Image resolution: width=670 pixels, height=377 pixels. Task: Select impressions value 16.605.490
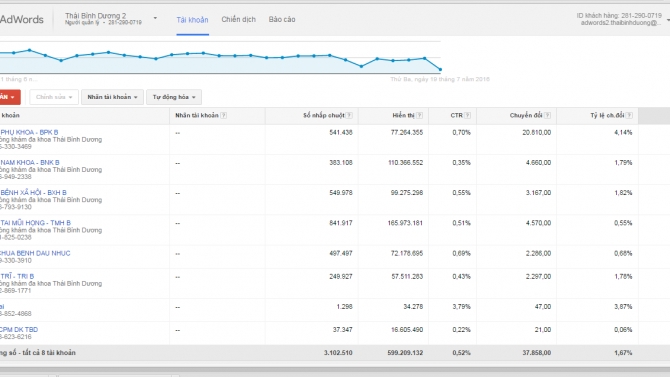pos(407,330)
